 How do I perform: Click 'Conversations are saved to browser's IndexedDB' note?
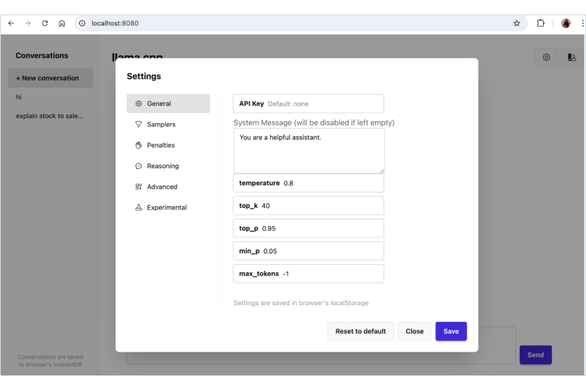[50, 361]
